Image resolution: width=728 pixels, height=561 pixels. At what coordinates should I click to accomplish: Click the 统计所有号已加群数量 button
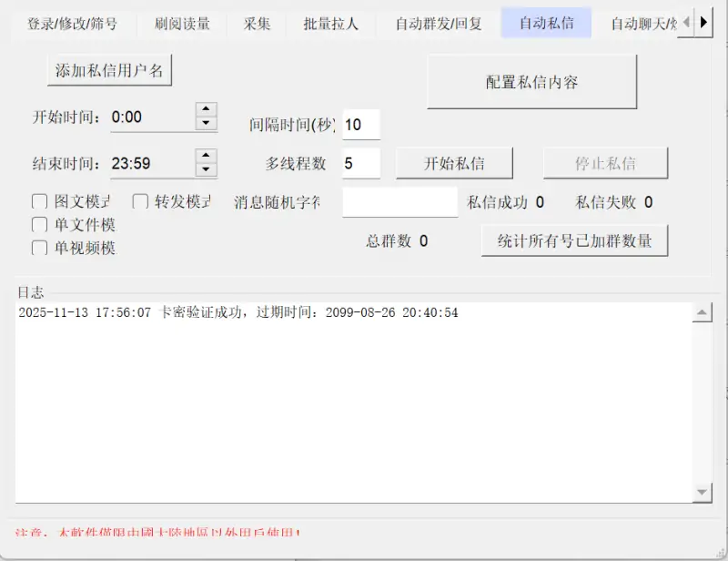[x=574, y=240]
